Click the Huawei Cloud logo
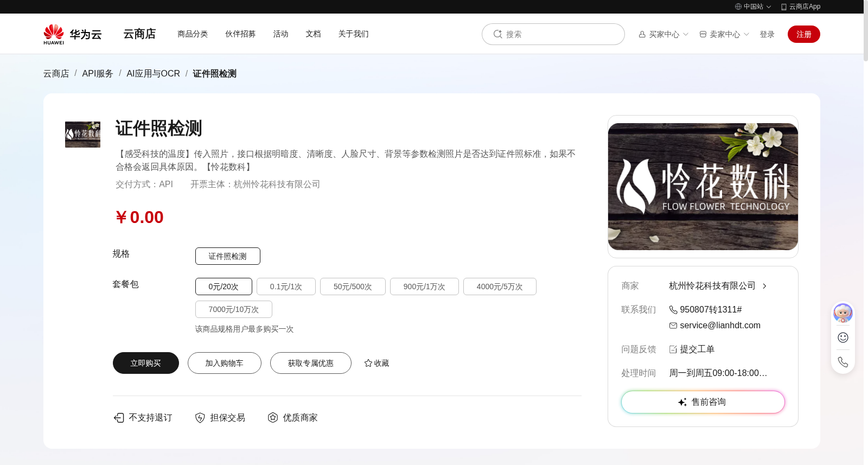Viewport: 868px width, 465px height. 73,34
